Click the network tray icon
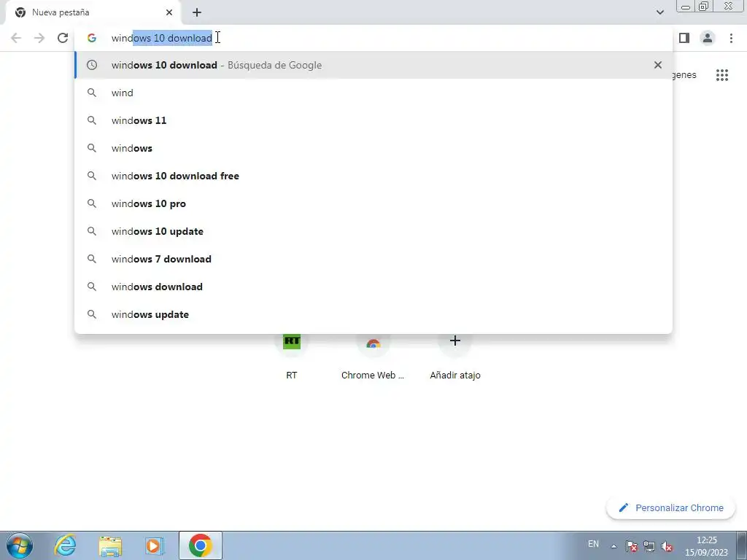This screenshot has width=747, height=560. coord(649,546)
